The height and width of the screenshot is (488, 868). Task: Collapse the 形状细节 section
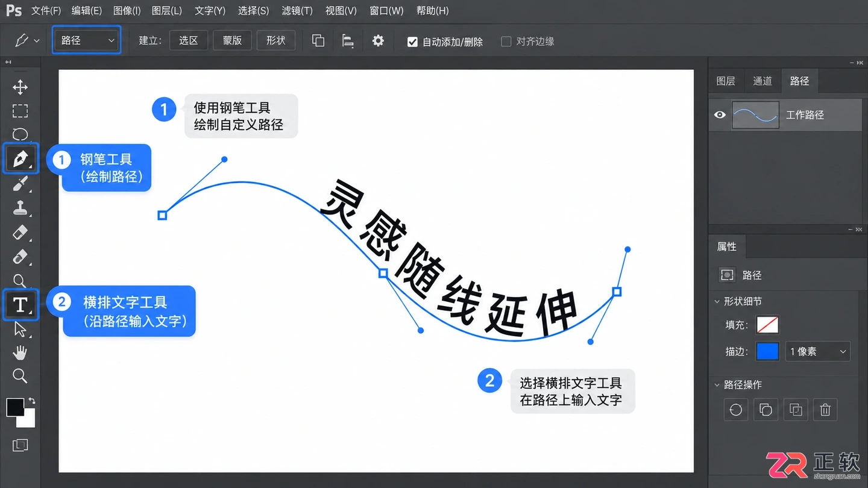[717, 301]
